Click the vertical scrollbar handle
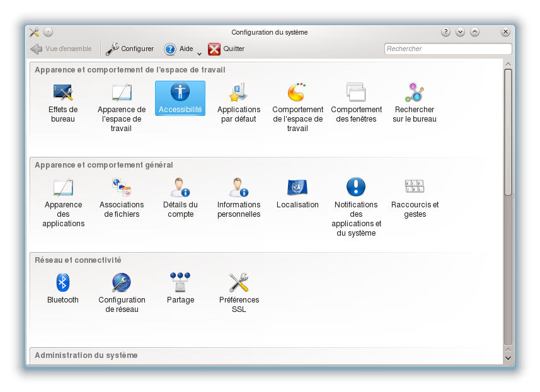540x392 pixels. 508,132
